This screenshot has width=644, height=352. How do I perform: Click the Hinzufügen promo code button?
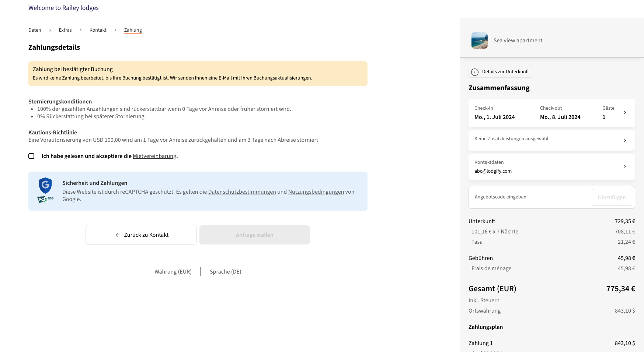[612, 197]
